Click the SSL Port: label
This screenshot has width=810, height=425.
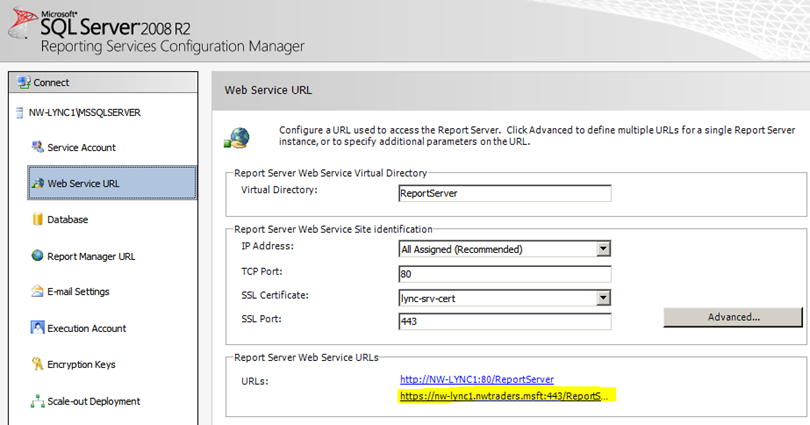(x=261, y=319)
